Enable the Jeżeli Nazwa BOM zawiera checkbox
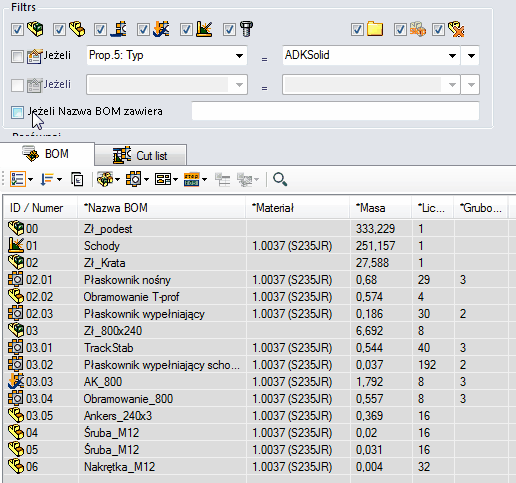 tap(17, 112)
